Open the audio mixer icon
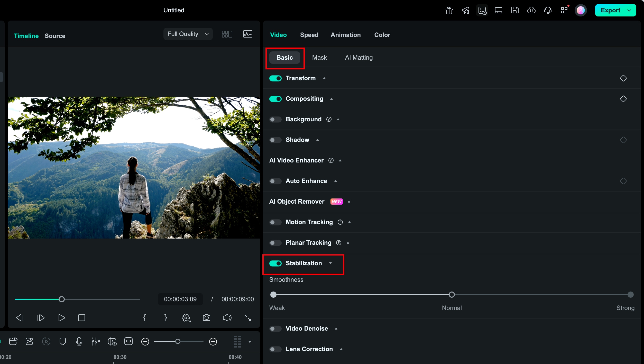Image resolution: width=644 pixels, height=364 pixels. pos(96,342)
